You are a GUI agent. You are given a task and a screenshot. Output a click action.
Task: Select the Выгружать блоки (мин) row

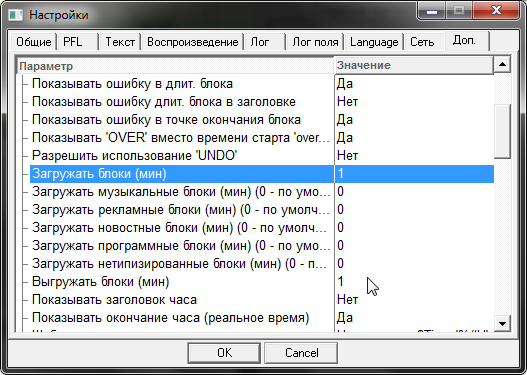click(262, 282)
